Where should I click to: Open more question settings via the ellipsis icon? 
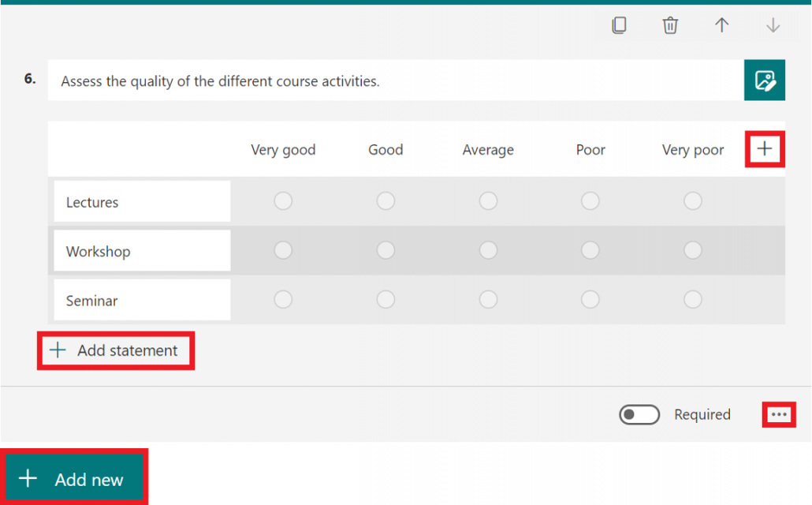pyautogui.click(x=779, y=414)
